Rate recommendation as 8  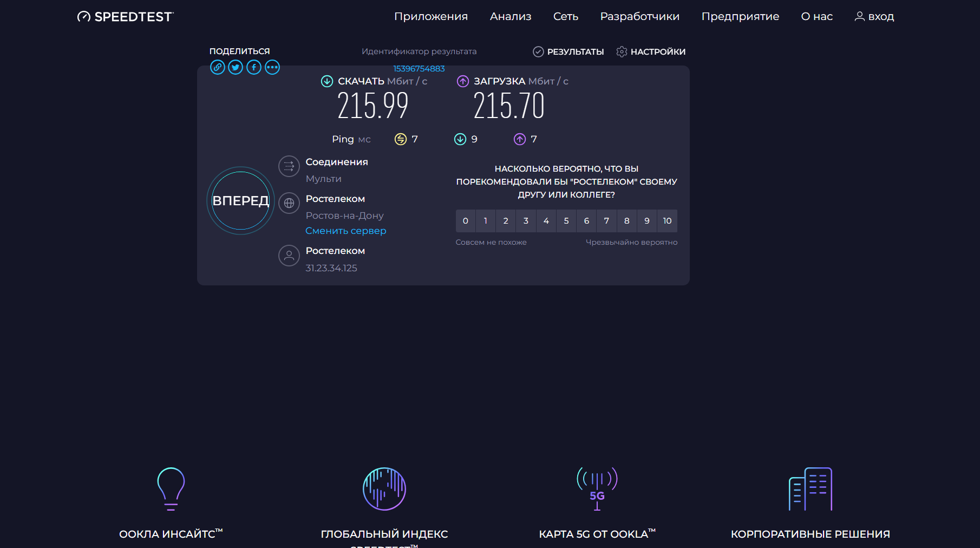click(627, 221)
